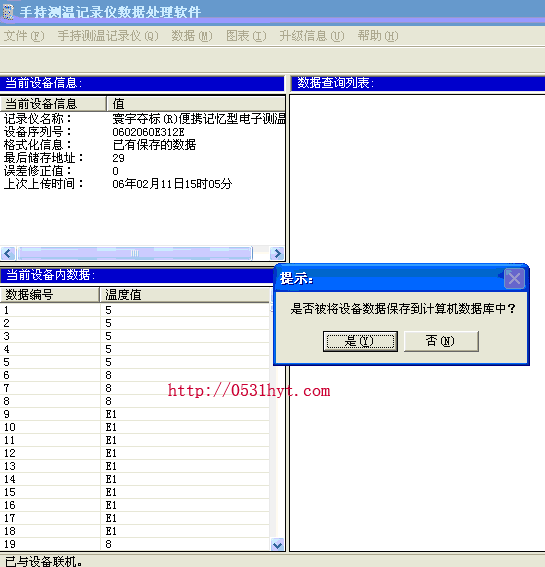The image size is (545, 567).
Task: Open the 手持测温记录仪(Q) menu
Action: point(108,36)
